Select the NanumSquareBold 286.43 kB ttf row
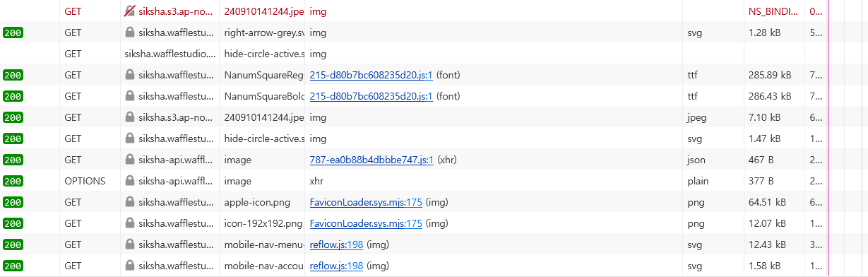 click(x=434, y=96)
